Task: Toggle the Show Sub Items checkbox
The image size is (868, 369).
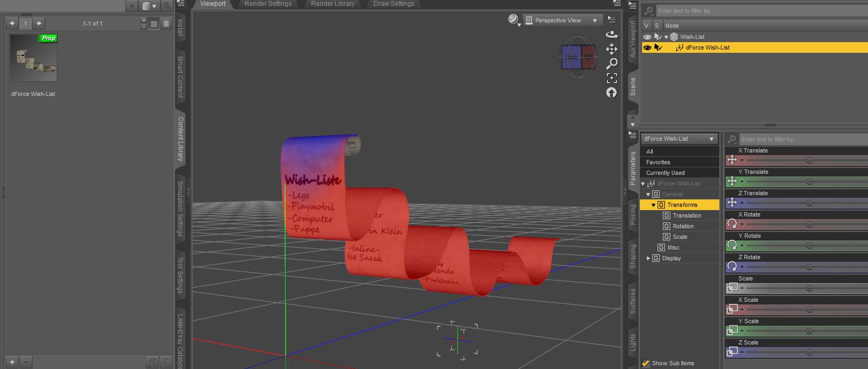Action: (x=646, y=363)
